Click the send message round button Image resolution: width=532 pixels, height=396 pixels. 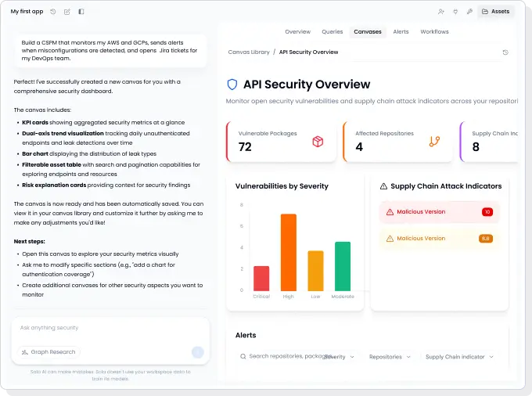(x=198, y=352)
